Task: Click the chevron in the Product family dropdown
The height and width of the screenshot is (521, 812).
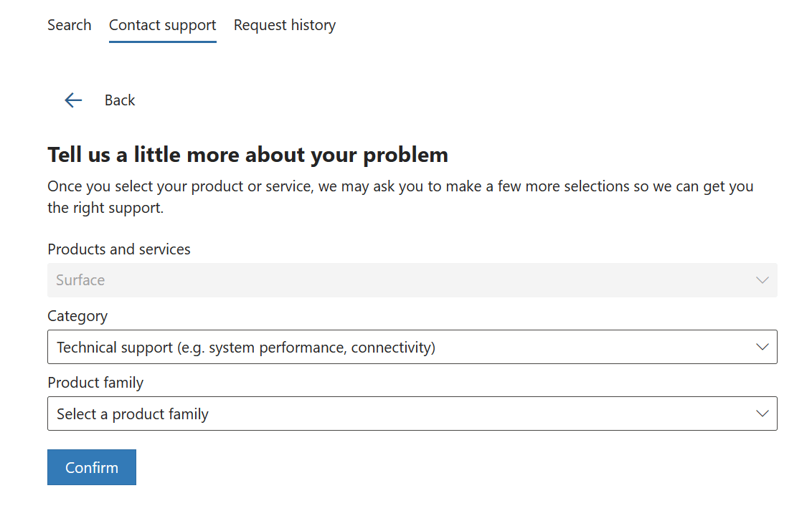Action: coord(762,414)
